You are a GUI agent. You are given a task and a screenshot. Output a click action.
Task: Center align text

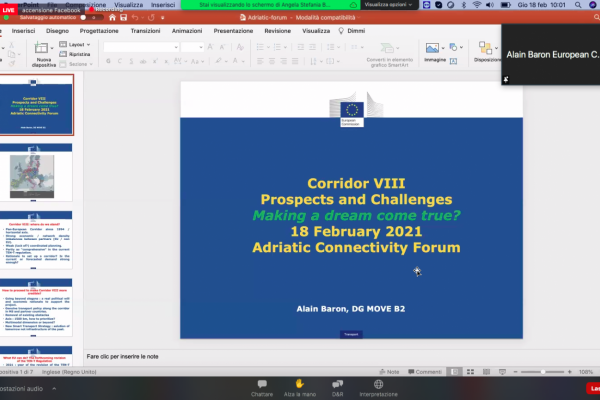[x=272, y=61]
